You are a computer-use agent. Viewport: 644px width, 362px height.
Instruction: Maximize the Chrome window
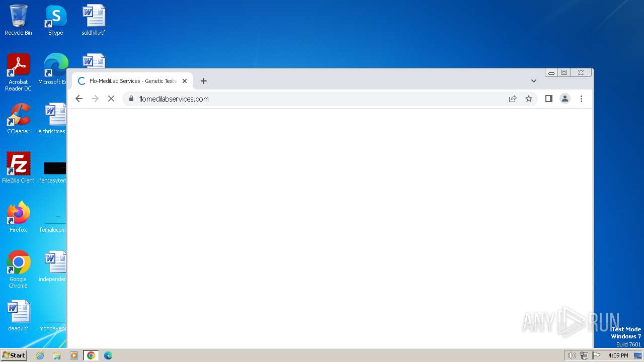tap(564, 73)
